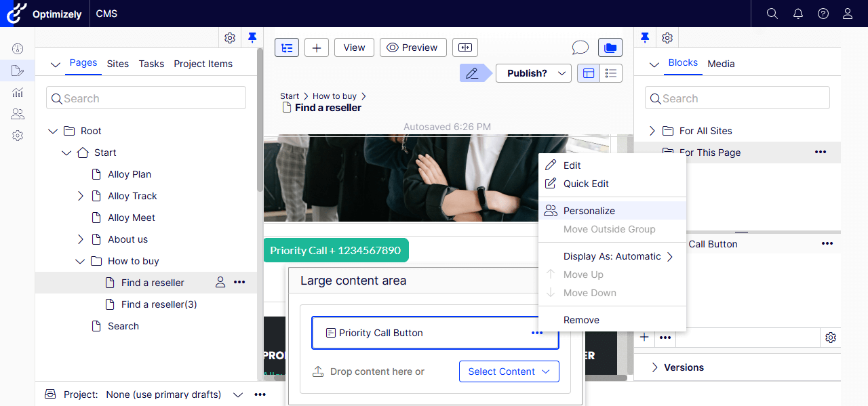This screenshot has width=868, height=406.
Task: Toggle the navigation tree pane button
Action: [287, 47]
